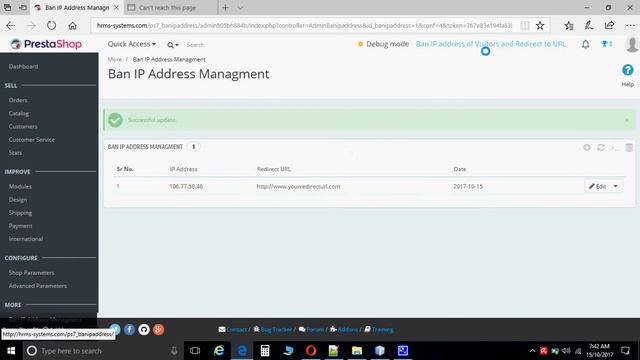Go to the browser home page
Viewport: 640px width, 360px height.
pyautogui.click(x=72, y=26)
